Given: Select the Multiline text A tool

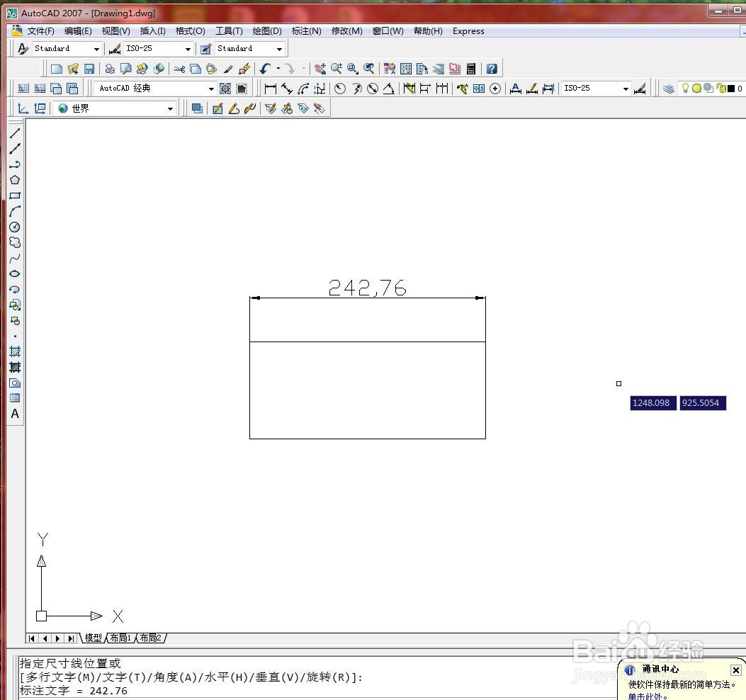Looking at the screenshot, I should [15, 414].
